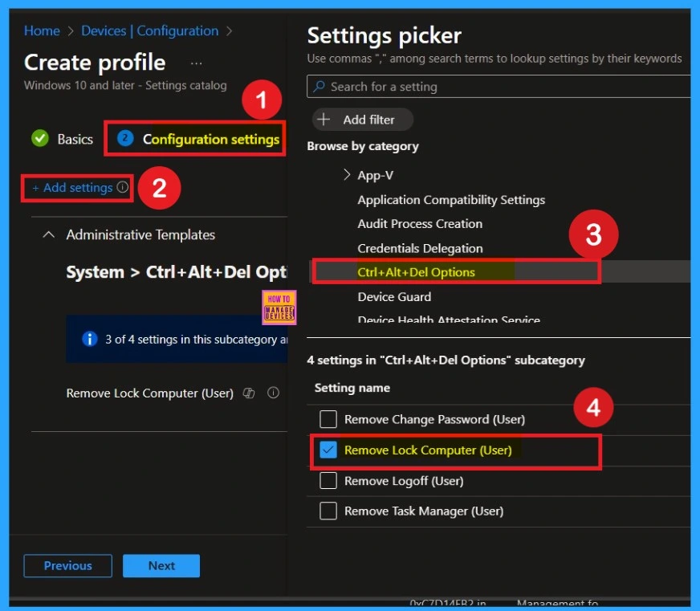Click Remove Lock Computer (User) in profile pane
The height and width of the screenshot is (611, 700).
pos(150,393)
